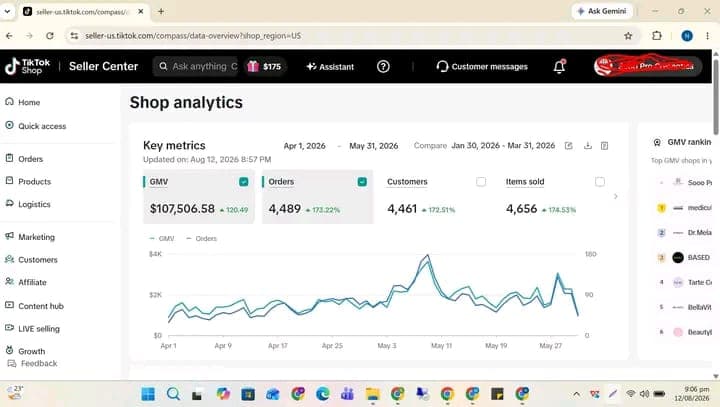Reload the page

click(x=50, y=36)
